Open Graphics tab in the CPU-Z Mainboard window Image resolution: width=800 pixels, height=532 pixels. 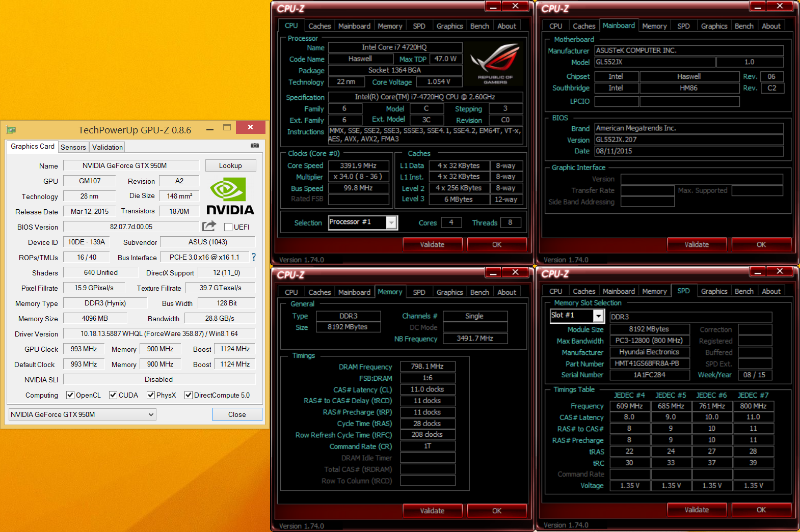pos(714,26)
